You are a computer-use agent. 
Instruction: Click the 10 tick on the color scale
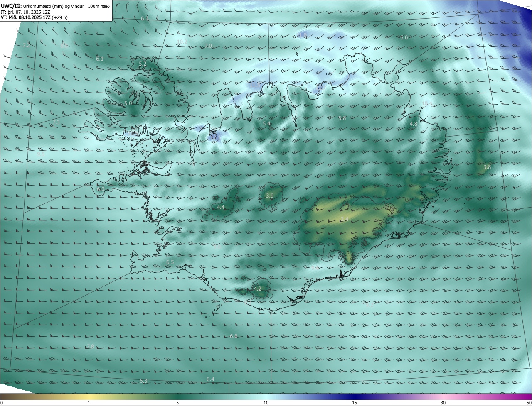pyautogui.click(x=266, y=403)
